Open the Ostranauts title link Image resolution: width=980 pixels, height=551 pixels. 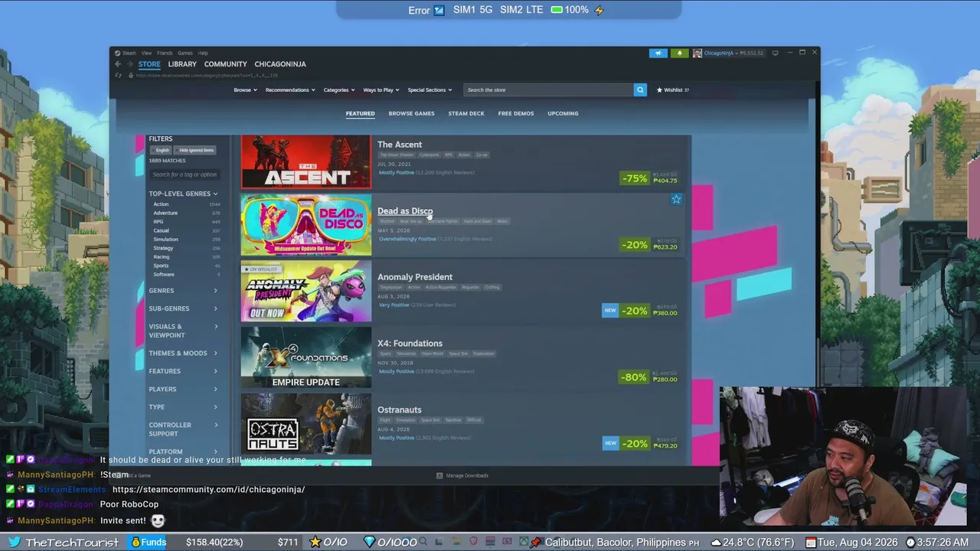[x=400, y=410]
